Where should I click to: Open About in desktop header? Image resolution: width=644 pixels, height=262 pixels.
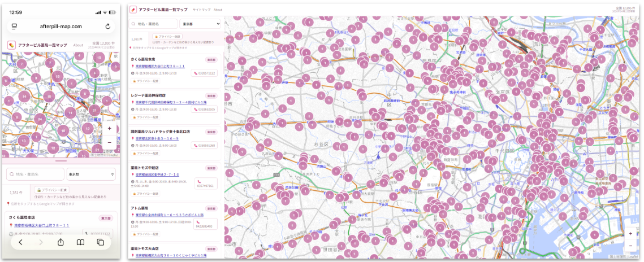(218, 10)
